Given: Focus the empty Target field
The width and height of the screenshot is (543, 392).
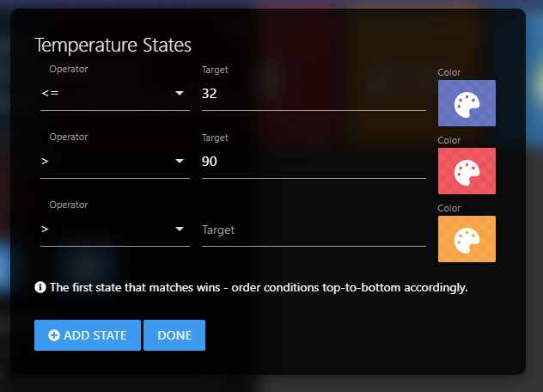Looking at the screenshot, I should tap(314, 230).
